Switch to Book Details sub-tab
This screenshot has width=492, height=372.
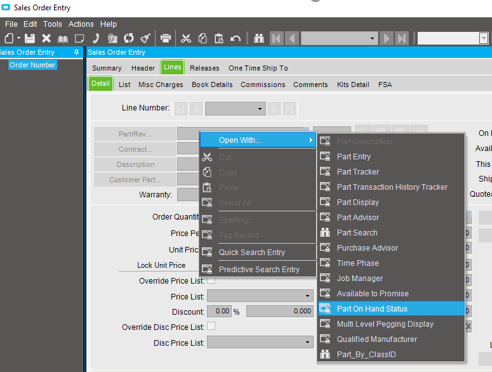coord(212,85)
